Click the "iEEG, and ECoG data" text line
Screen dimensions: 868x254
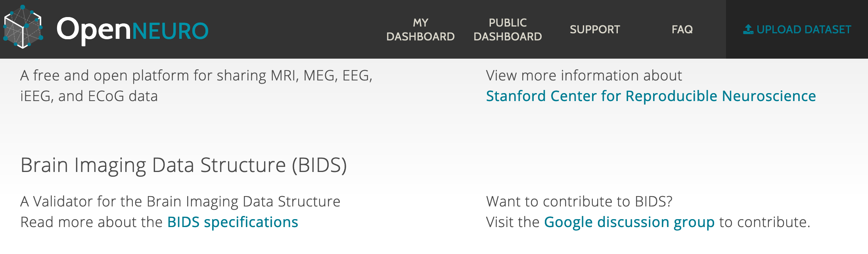89,96
